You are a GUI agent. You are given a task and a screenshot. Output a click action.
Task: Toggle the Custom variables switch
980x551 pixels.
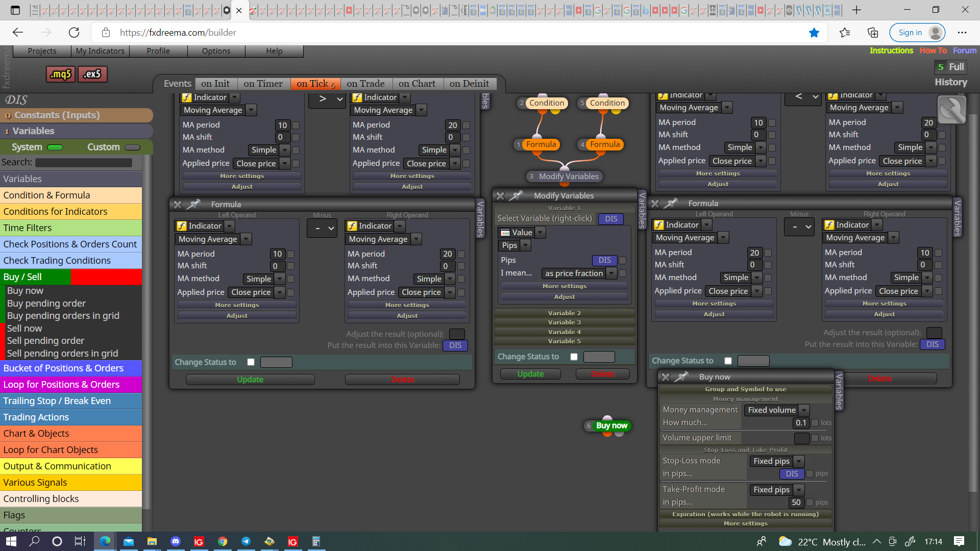point(132,147)
